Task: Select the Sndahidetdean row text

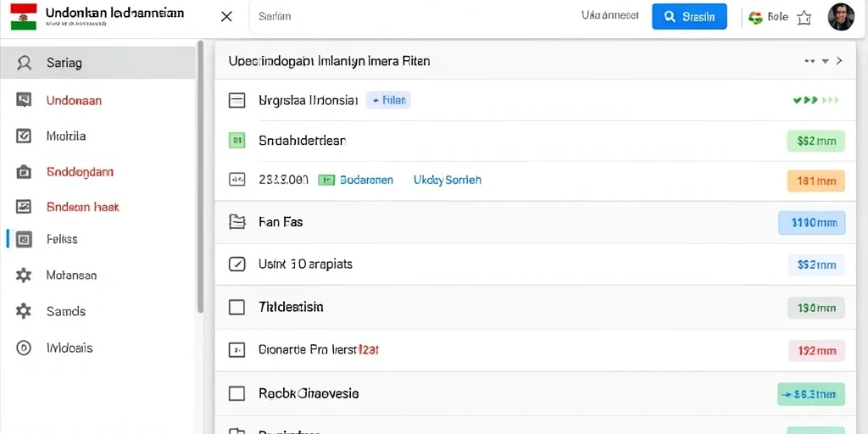Action: pyautogui.click(x=303, y=141)
